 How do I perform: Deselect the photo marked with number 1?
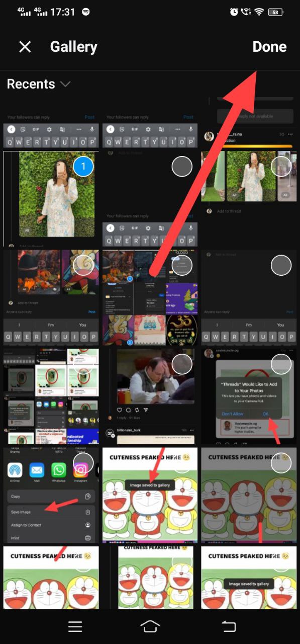[x=83, y=166]
